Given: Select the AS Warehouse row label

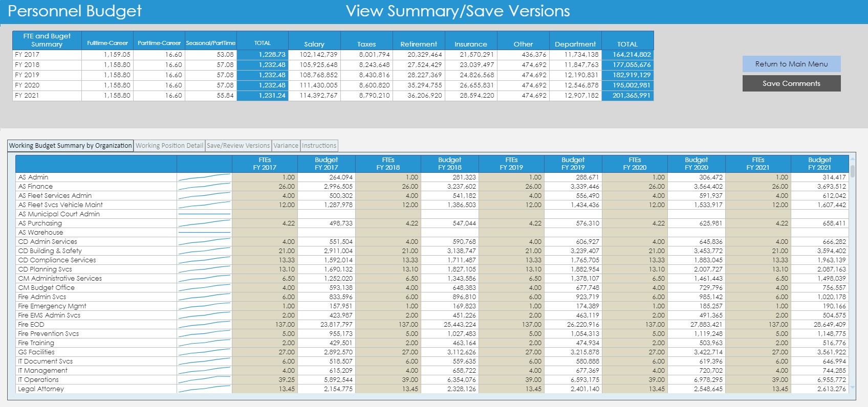Looking at the screenshot, I should pos(40,233).
